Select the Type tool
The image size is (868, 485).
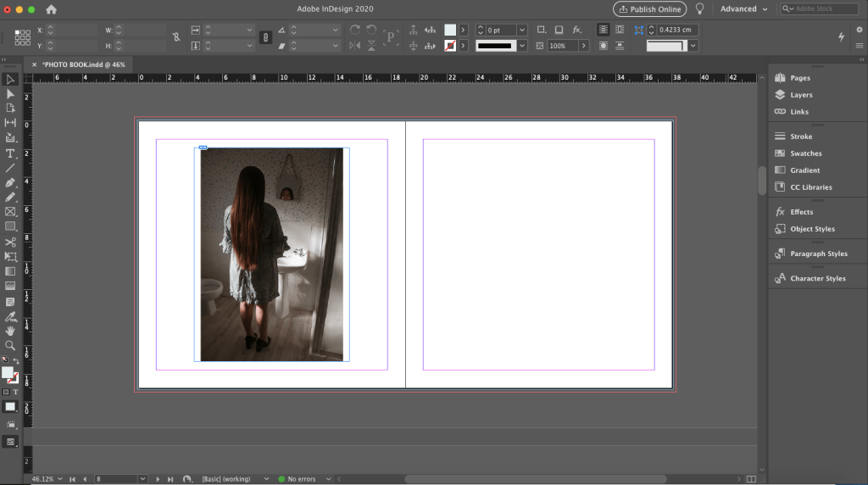pyautogui.click(x=10, y=153)
